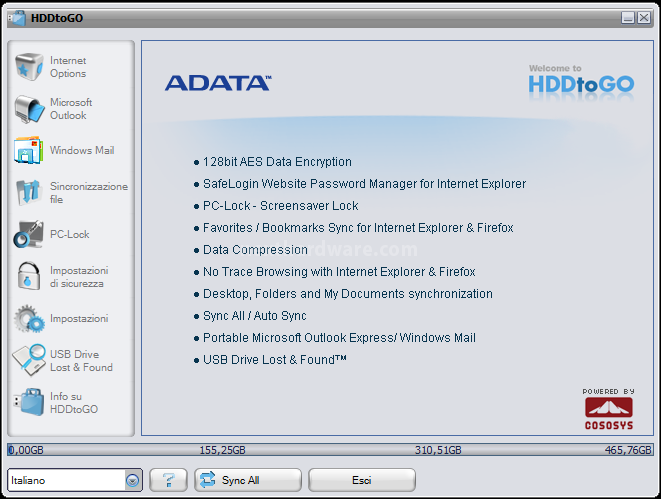Open the Internet Options icon

tap(29, 67)
